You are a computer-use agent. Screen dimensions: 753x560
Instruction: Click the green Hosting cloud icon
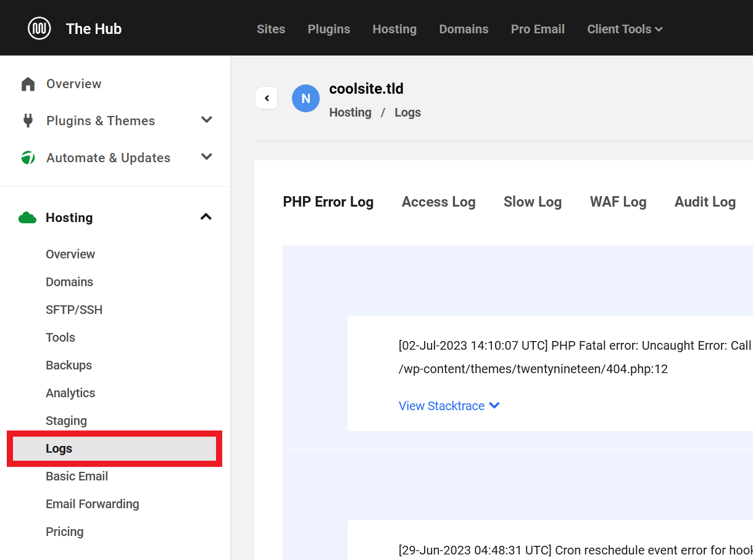[27, 218]
